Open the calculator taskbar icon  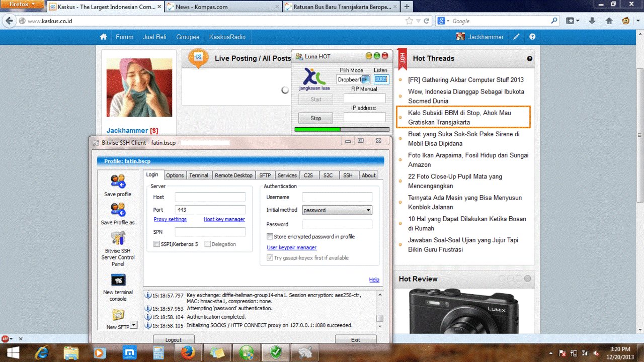tap(158, 352)
